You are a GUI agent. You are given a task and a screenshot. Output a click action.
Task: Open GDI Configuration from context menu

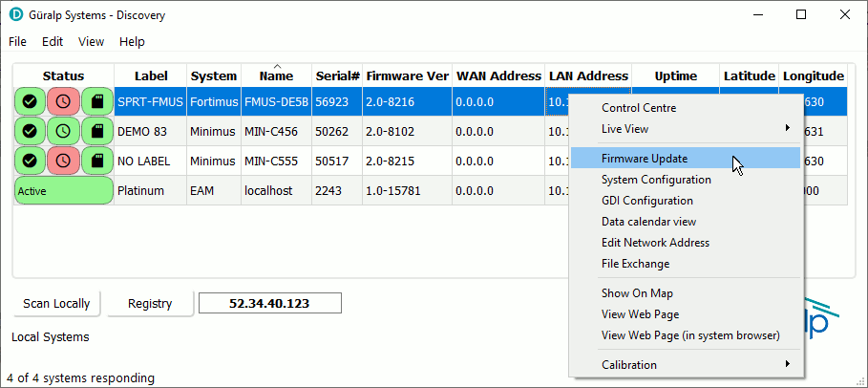(x=686, y=201)
